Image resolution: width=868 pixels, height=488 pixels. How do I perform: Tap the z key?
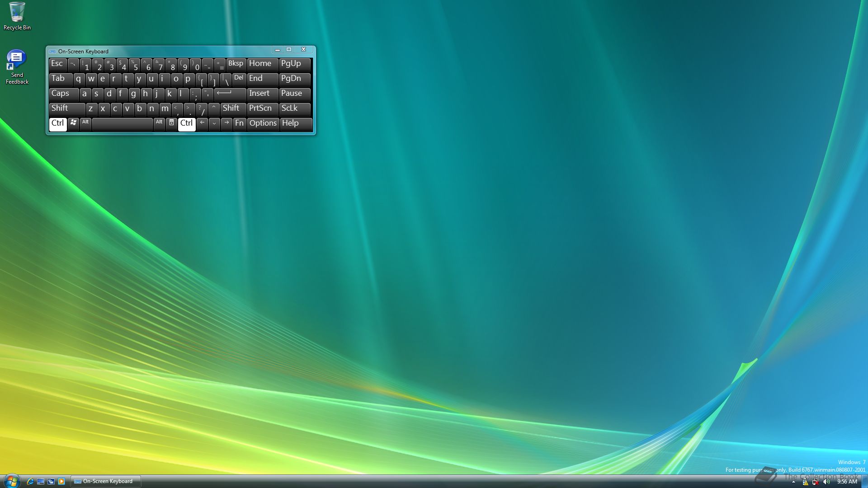[91, 109]
